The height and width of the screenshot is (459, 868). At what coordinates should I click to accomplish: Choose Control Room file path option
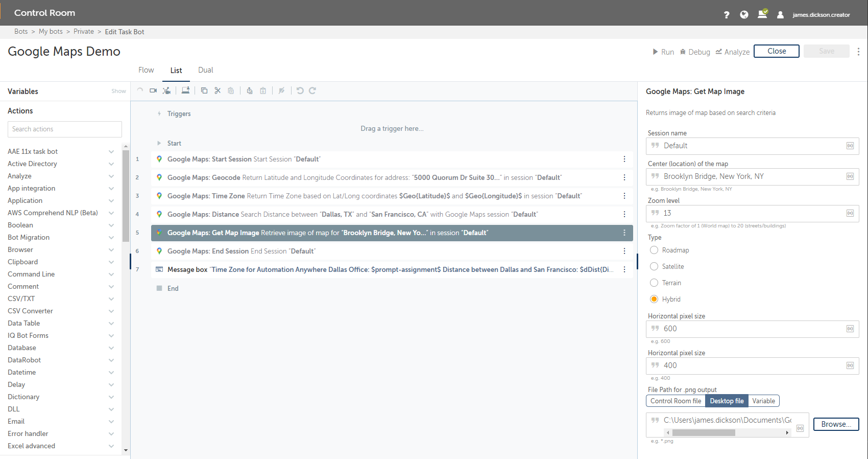pyautogui.click(x=676, y=401)
